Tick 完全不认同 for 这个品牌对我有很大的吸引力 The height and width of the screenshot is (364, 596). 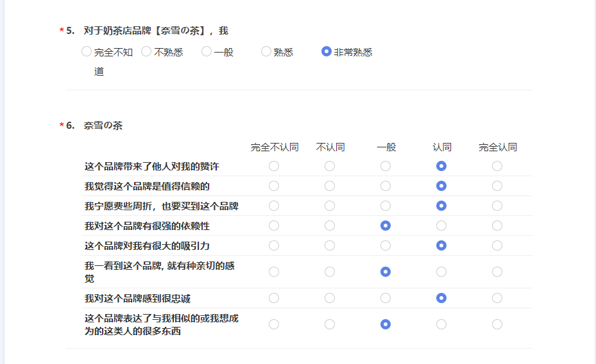point(274,245)
